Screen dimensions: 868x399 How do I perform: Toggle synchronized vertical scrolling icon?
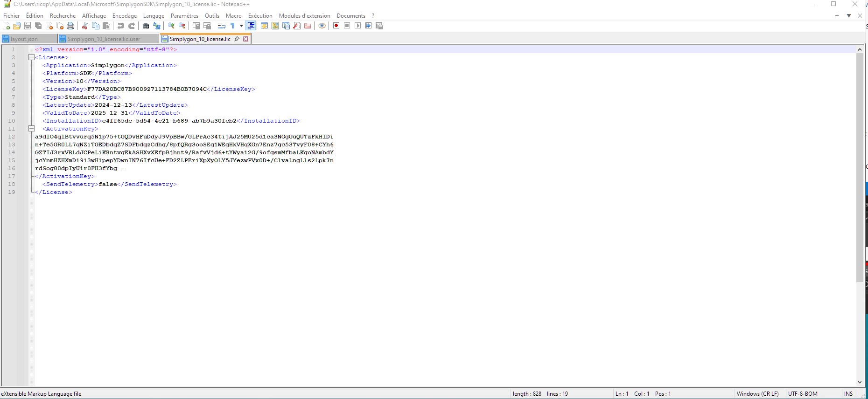[x=196, y=26]
